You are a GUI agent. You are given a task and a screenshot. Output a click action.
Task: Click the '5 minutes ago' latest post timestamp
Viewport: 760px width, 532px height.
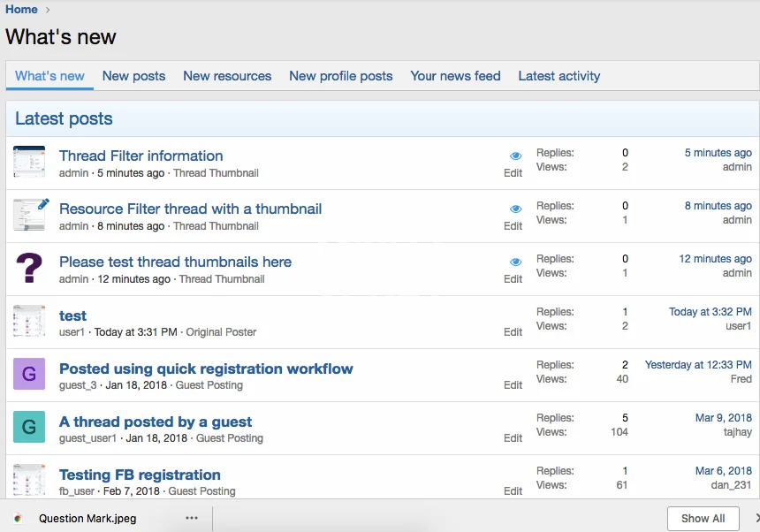718,153
